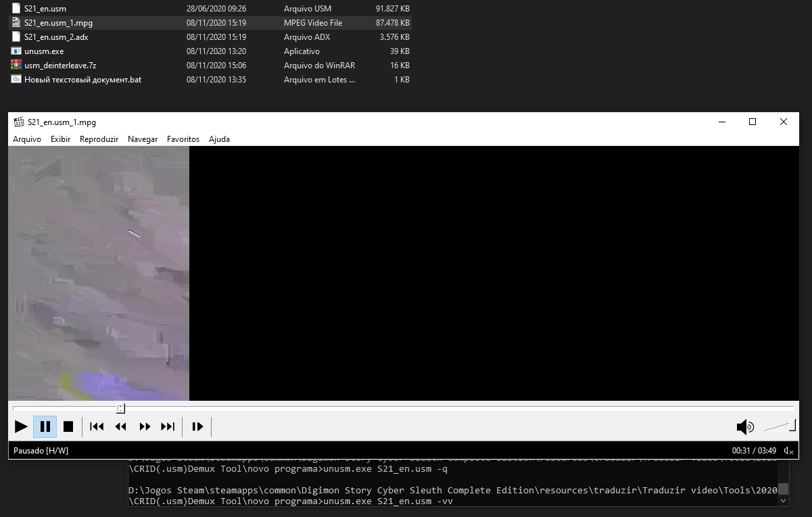Viewport: 812px width, 517px height.
Task: Increase playback speed with fast-forward button
Action: point(145,426)
